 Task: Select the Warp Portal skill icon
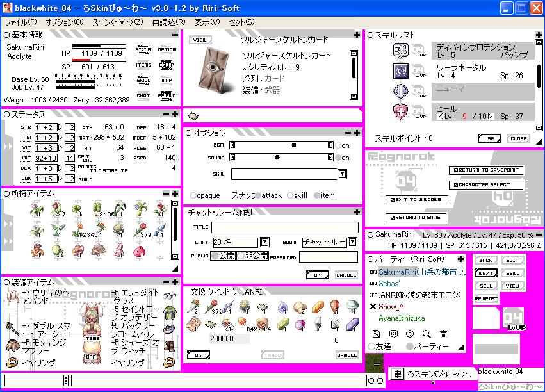(x=400, y=71)
